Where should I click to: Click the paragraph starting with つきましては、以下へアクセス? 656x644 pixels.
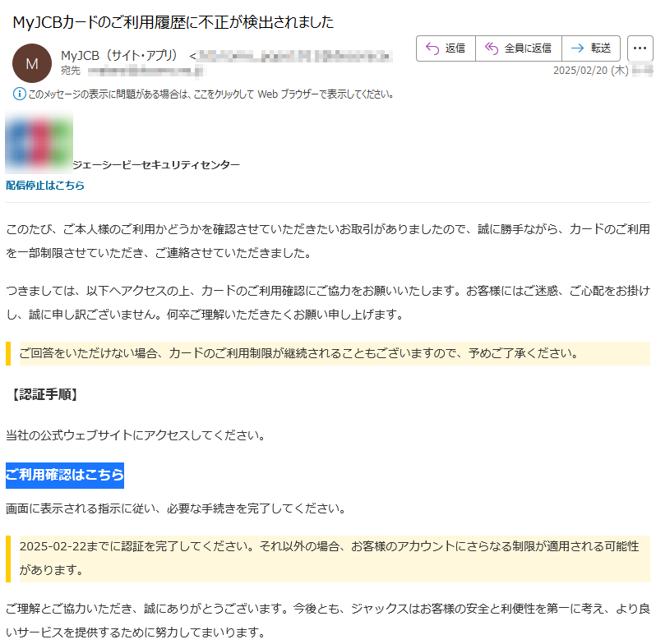click(328, 302)
